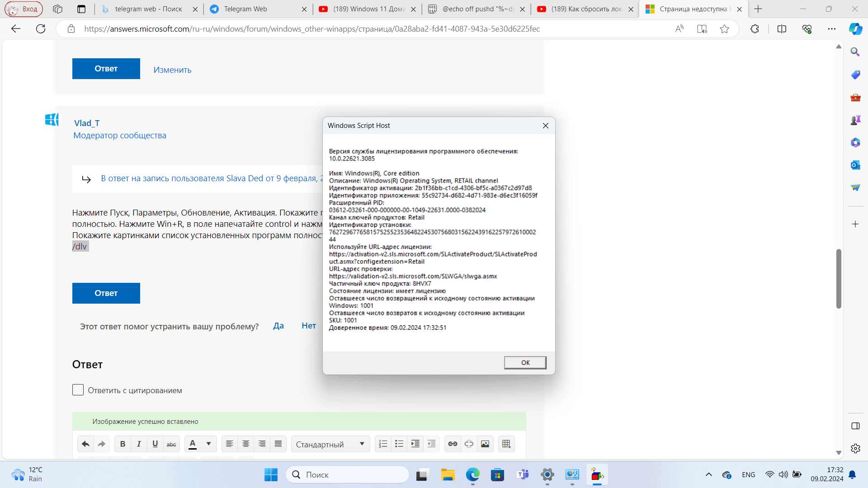Open Copilot in the Edge sidebar
Image resolution: width=868 pixels, height=488 pixels.
pos(855,29)
